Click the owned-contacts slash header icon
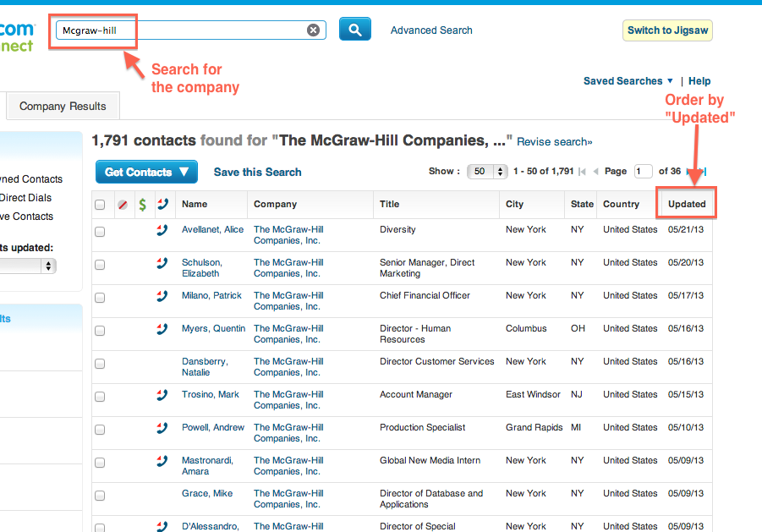This screenshot has width=762, height=532. coord(123,205)
